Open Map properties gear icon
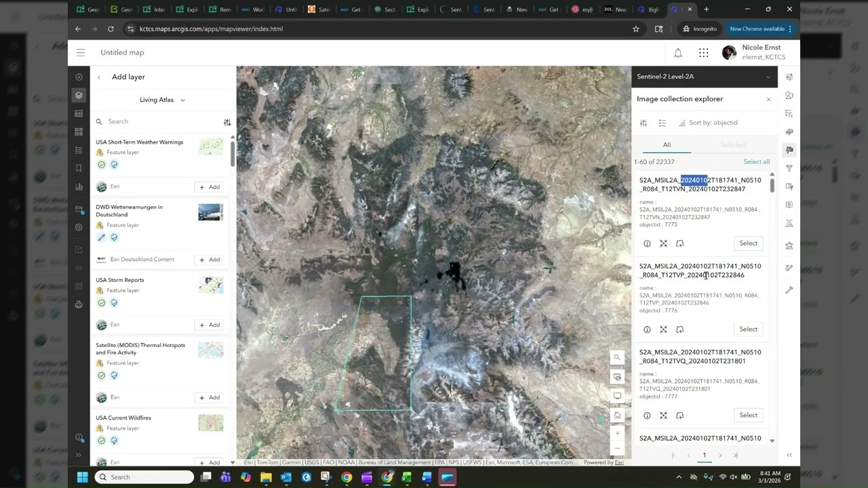 pos(79,228)
